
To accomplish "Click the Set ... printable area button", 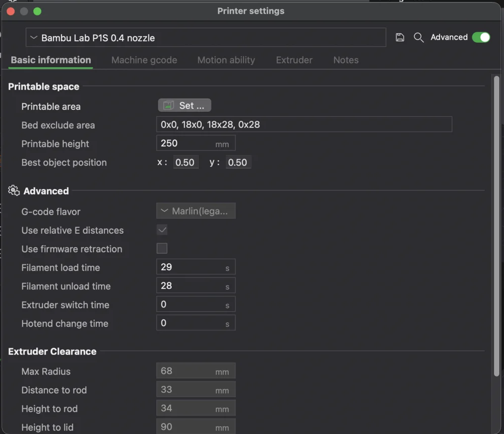I will point(184,105).
